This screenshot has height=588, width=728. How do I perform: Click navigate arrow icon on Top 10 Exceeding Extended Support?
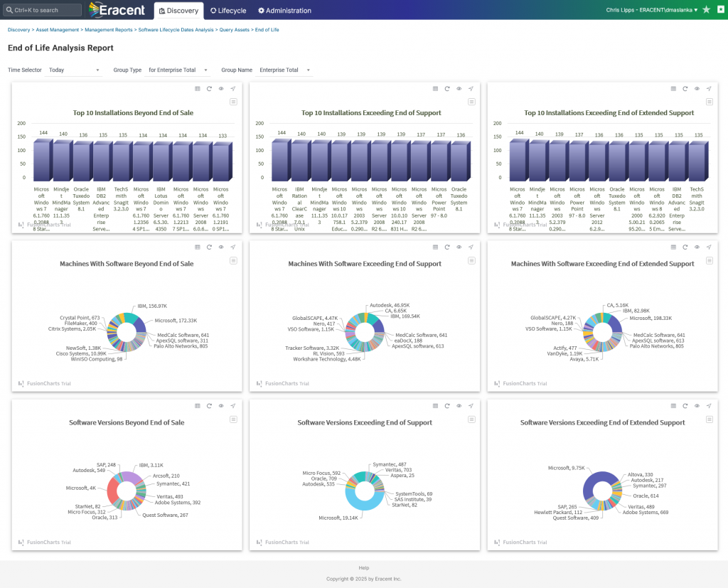pos(709,89)
